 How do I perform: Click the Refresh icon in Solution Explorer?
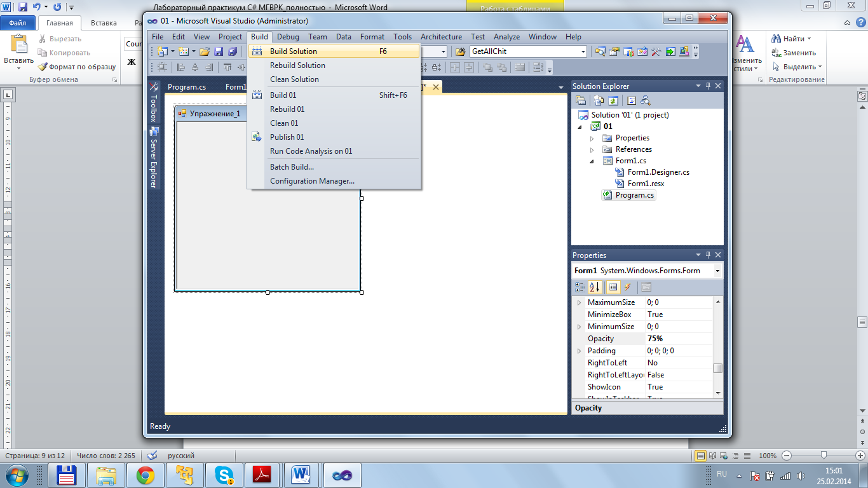coord(613,100)
